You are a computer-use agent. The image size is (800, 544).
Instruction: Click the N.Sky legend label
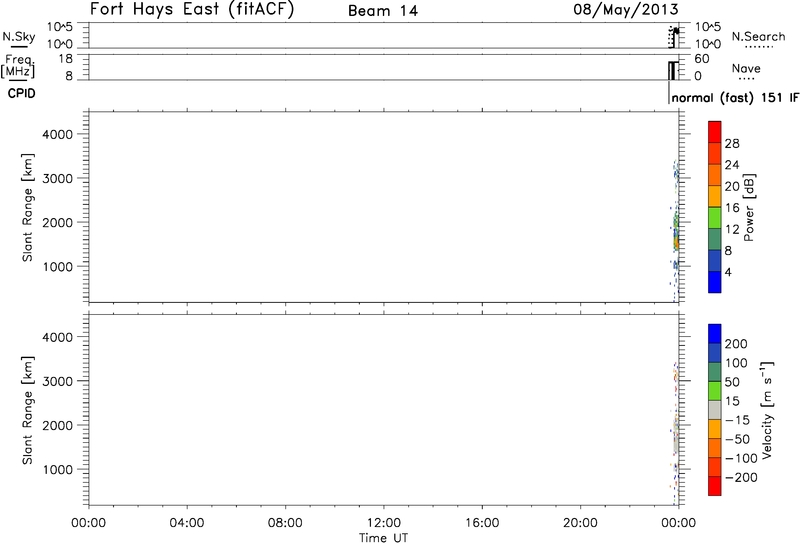click(x=15, y=37)
